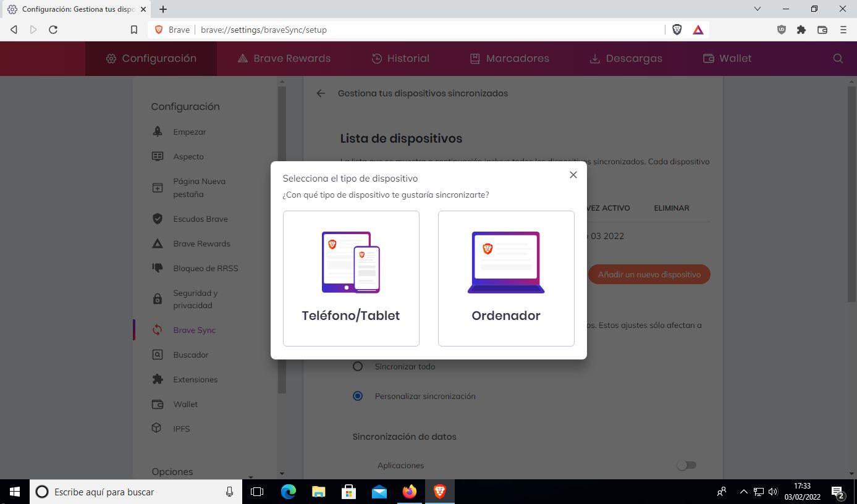Switch to the Historial tab
857x504 pixels.
(400, 59)
